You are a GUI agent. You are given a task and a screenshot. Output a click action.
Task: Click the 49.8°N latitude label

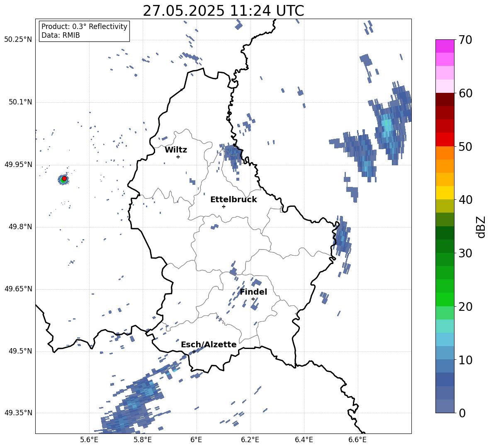pyautogui.click(x=20, y=227)
